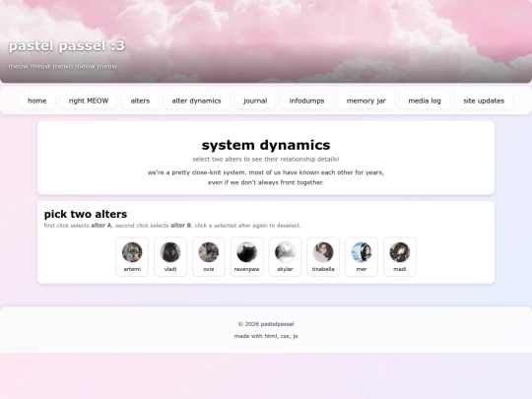The width and height of the screenshot is (532, 399).
Task: Click the © 2026 pastelpassel footer text
Action: point(266,324)
